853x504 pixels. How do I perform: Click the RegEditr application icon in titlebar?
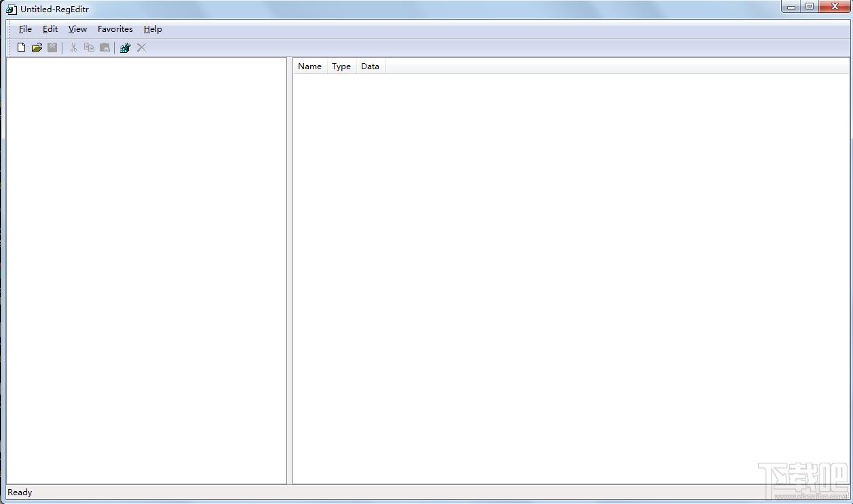pyautogui.click(x=11, y=9)
